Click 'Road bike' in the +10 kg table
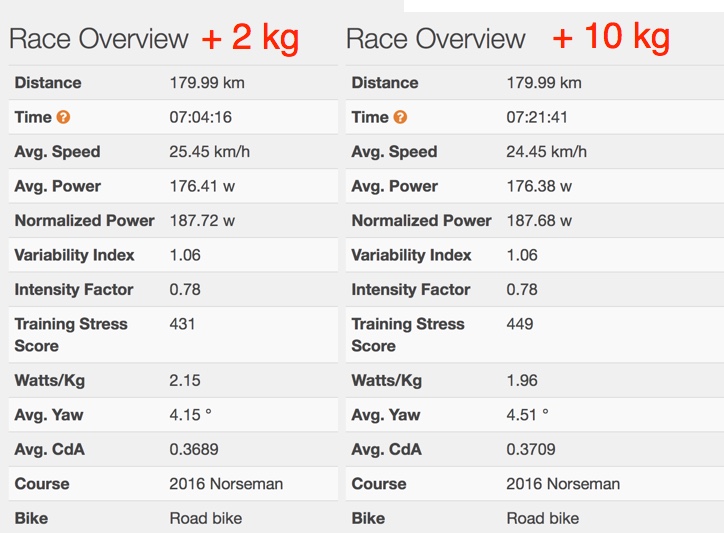 [543, 518]
